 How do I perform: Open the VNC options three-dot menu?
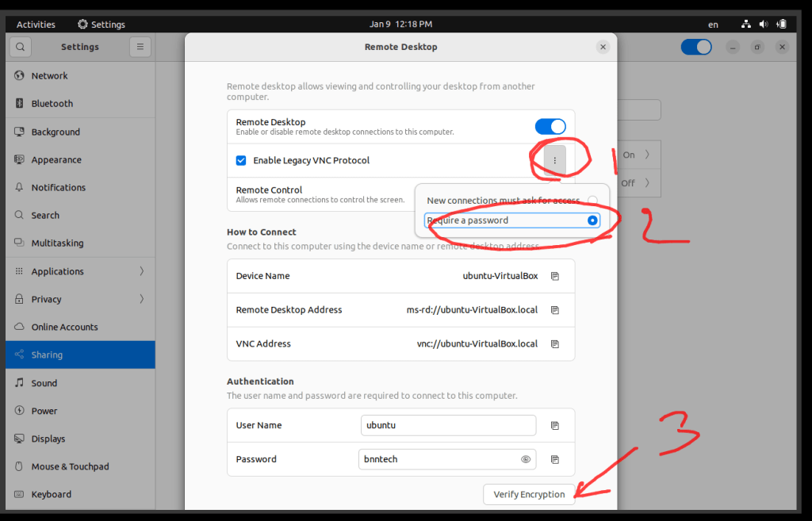pos(554,160)
